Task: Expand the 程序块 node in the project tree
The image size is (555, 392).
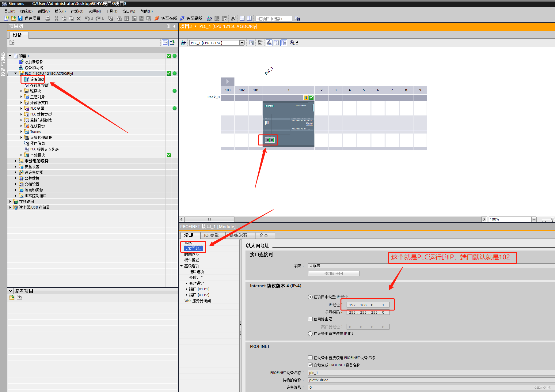Action: click(21, 91)
